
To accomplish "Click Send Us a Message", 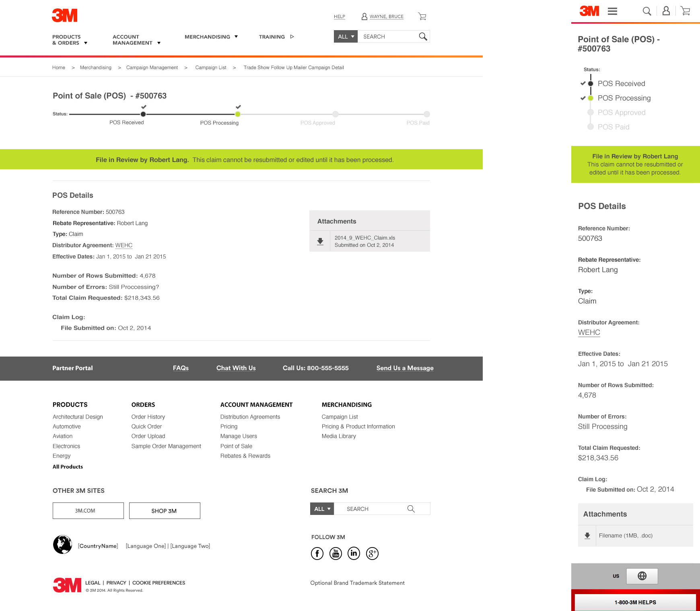I will click(x=405, y=368).
